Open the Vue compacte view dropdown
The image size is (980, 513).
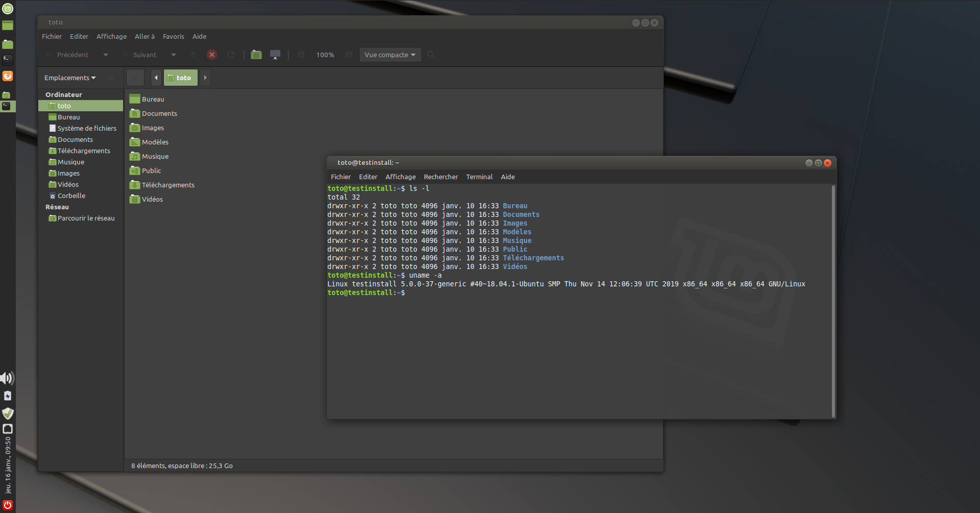pyautogui.click(x=390, y=55)
